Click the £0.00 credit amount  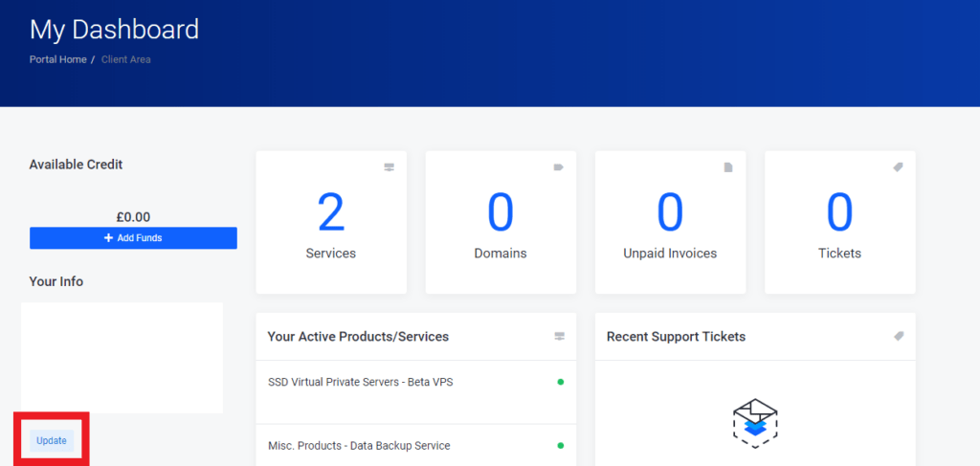[x=133, y=217]
